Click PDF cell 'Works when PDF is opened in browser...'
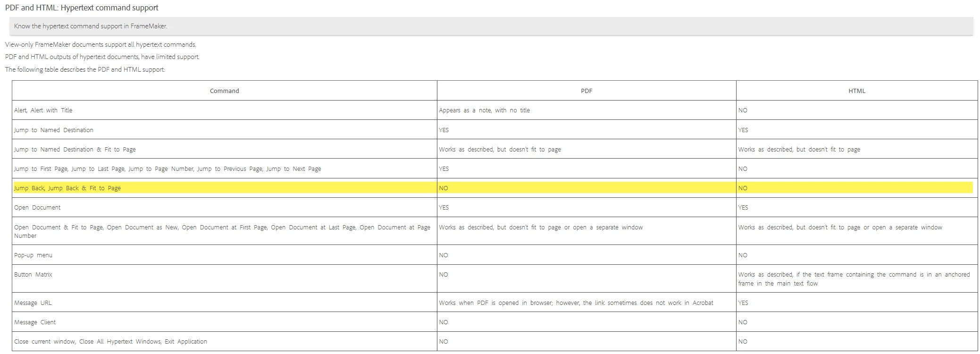Image resolution: width=980 pixels, height=354 pixels. click(x=586, y=303)
